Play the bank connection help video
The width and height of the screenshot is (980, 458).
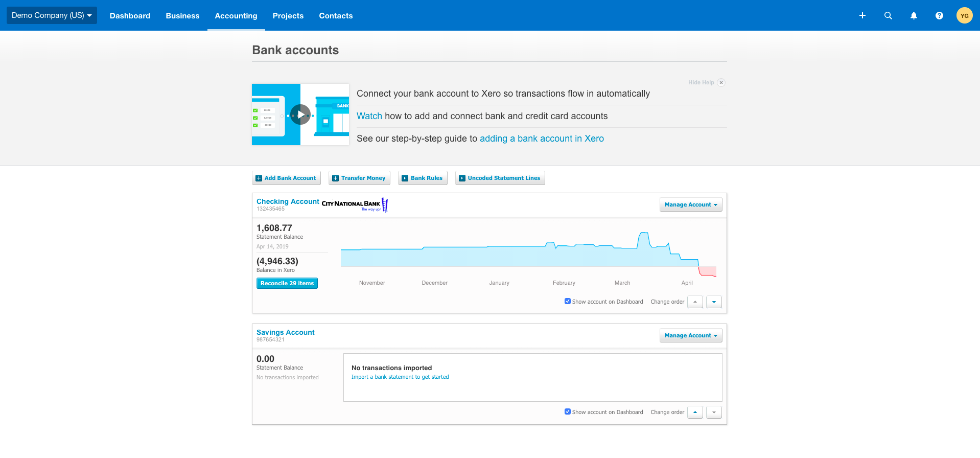[x=300, y=114]
